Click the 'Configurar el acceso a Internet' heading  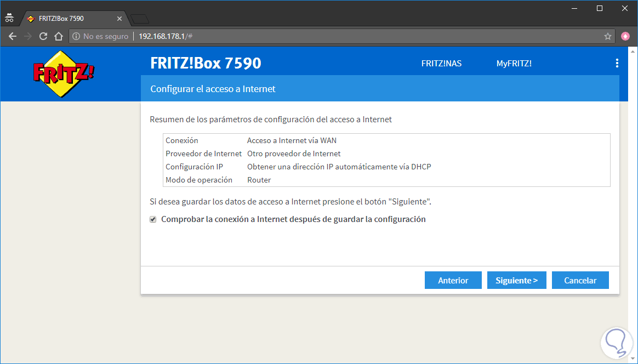[213, 89]
